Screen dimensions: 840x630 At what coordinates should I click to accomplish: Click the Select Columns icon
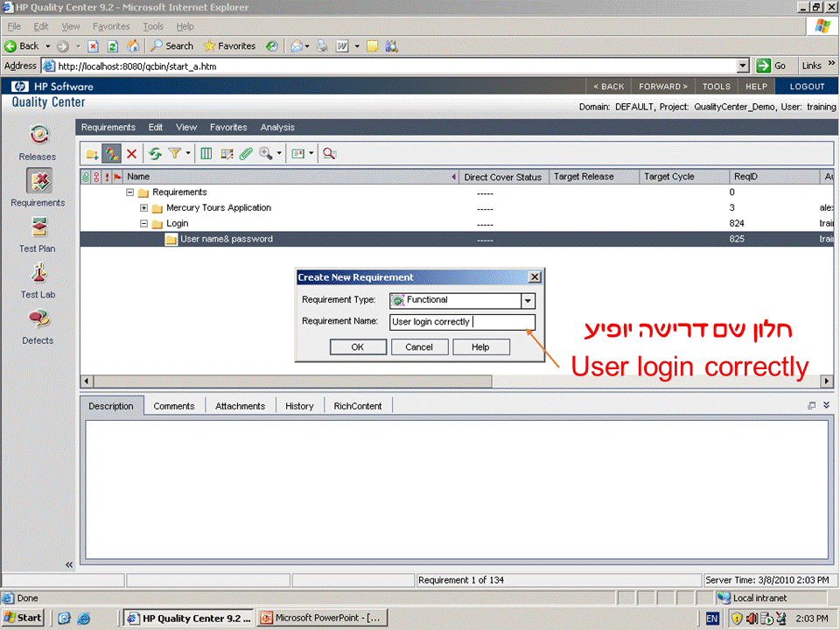pos(206,154)
